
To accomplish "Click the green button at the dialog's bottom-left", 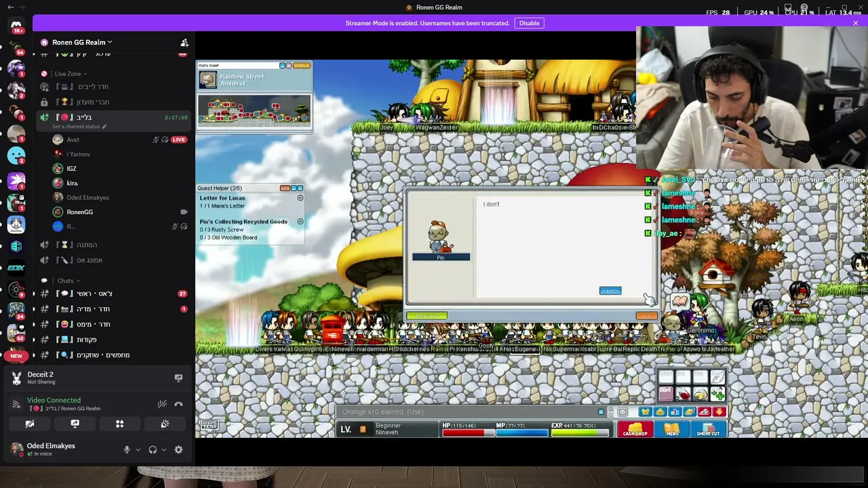I will point(427,316).
